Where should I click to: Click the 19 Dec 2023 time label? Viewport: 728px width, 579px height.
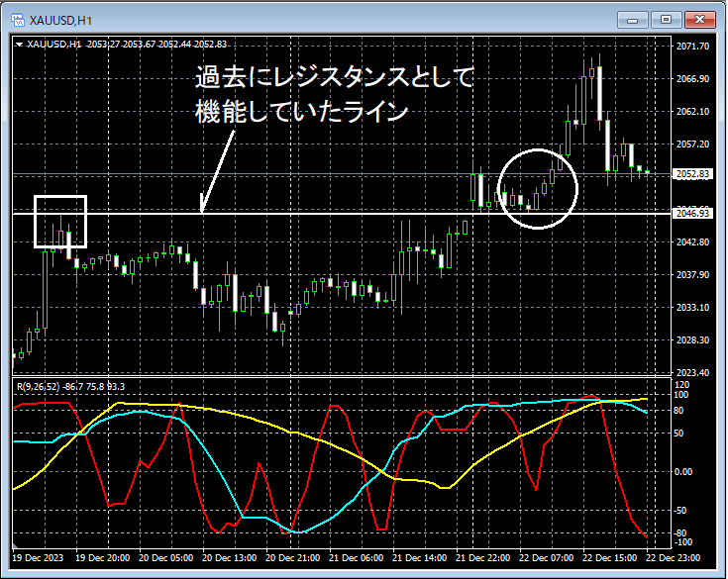[38, 557]
